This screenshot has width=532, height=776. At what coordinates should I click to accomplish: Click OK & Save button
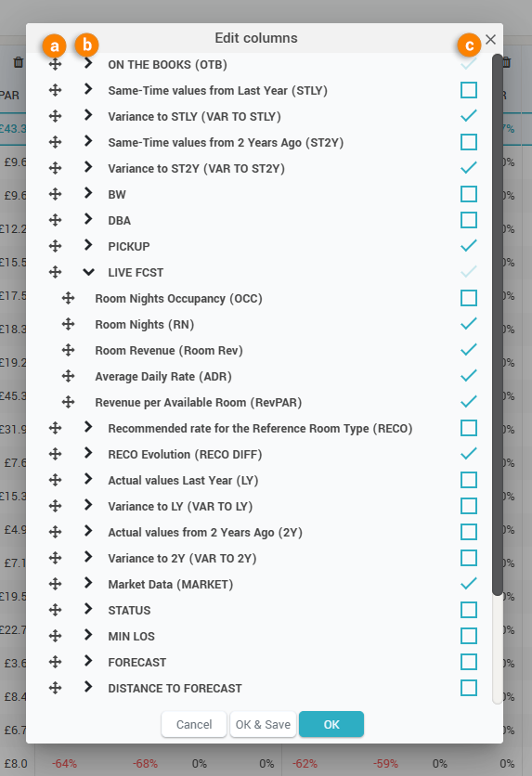[x=263, y=725]
